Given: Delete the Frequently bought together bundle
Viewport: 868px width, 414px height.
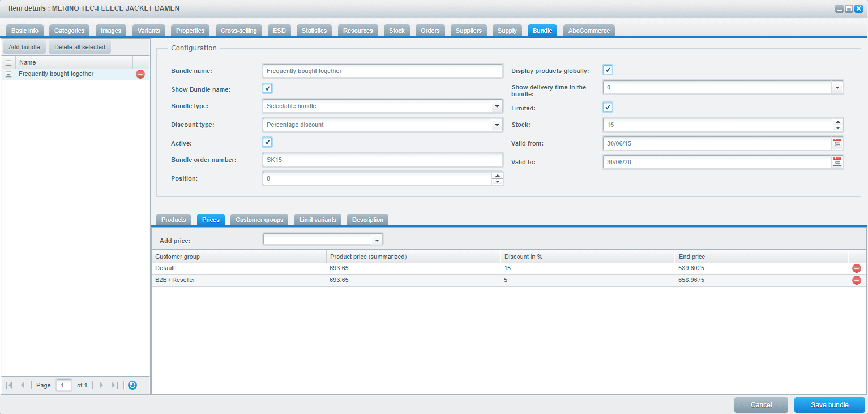Looking at the screenshot, I should [x=140, y=74].
